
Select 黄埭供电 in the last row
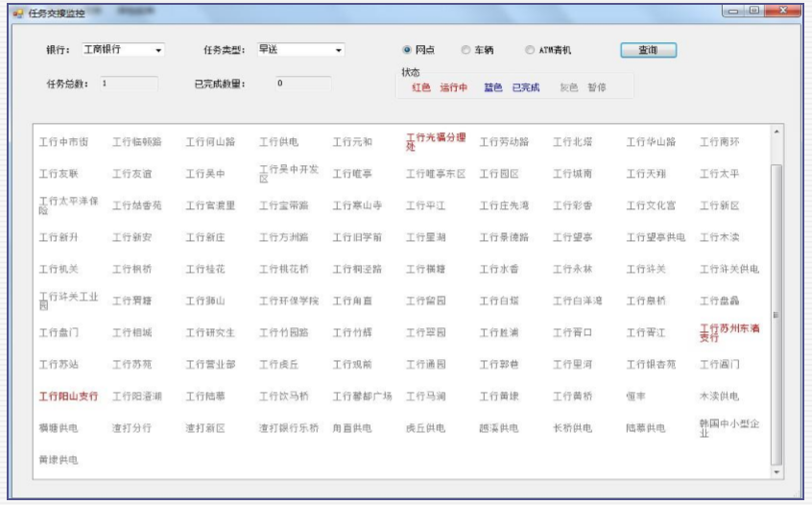pos(59,460)
